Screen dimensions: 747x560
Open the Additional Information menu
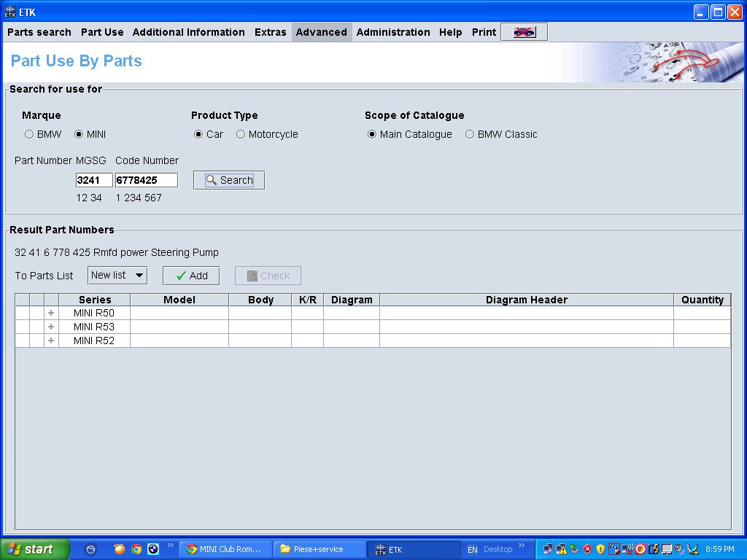point(188,32)
